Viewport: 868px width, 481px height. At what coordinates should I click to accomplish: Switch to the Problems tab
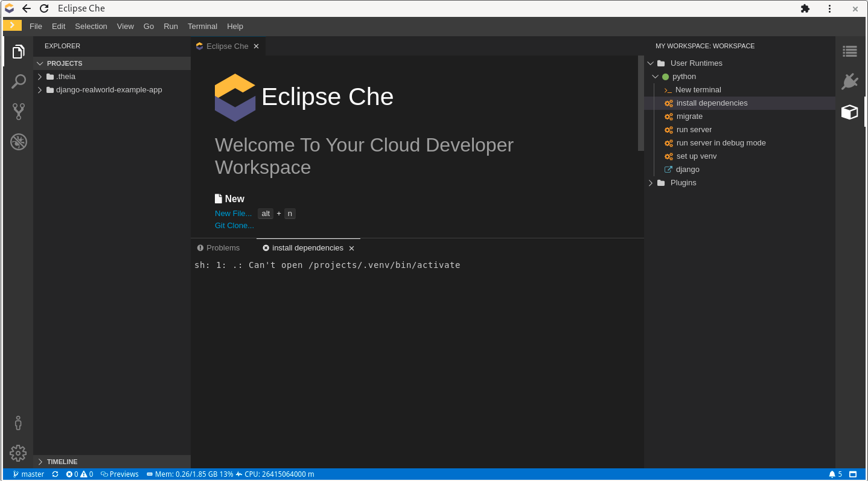tap(219, 247)
